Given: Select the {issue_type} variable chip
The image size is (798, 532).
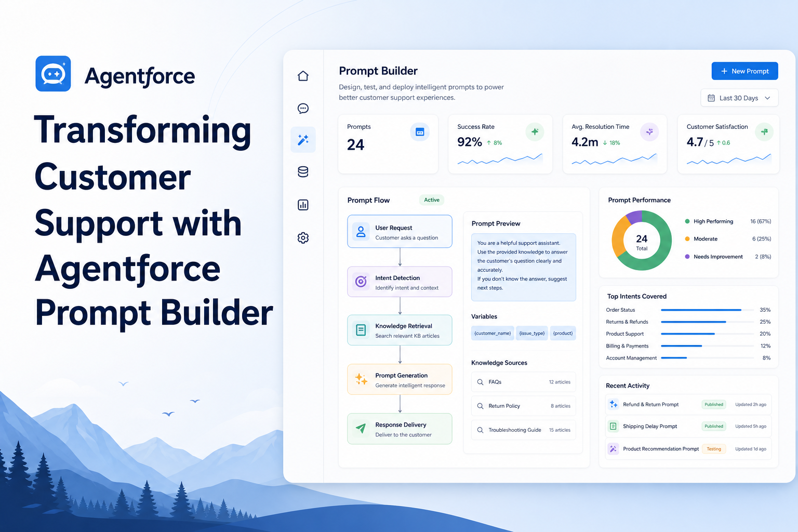Looking at the screenshot, I should coord(532,334).
